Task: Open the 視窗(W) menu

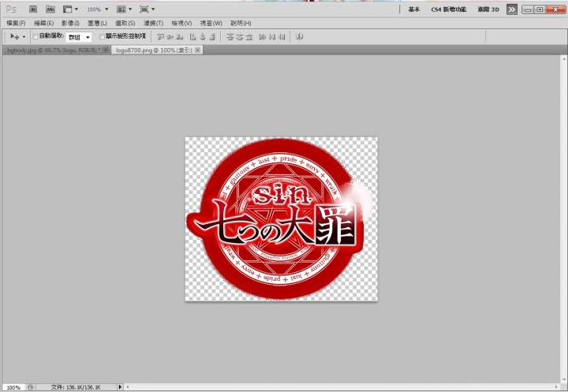Action: point(211,23)
